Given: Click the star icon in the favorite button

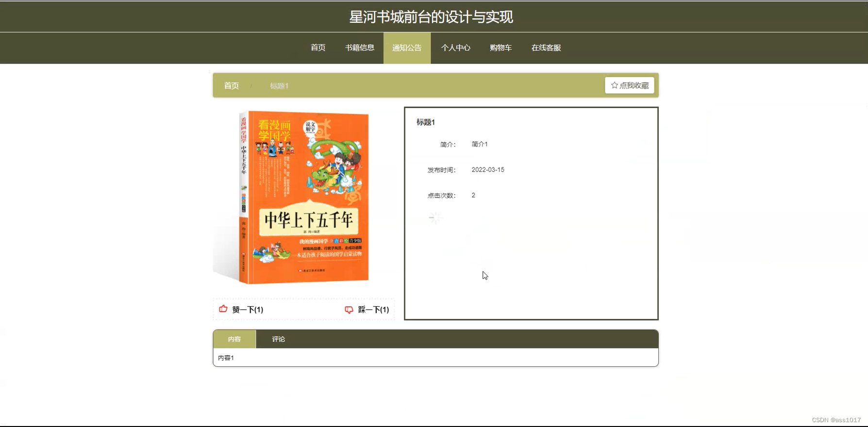Looking at the screenshot, I should [615, 85].
